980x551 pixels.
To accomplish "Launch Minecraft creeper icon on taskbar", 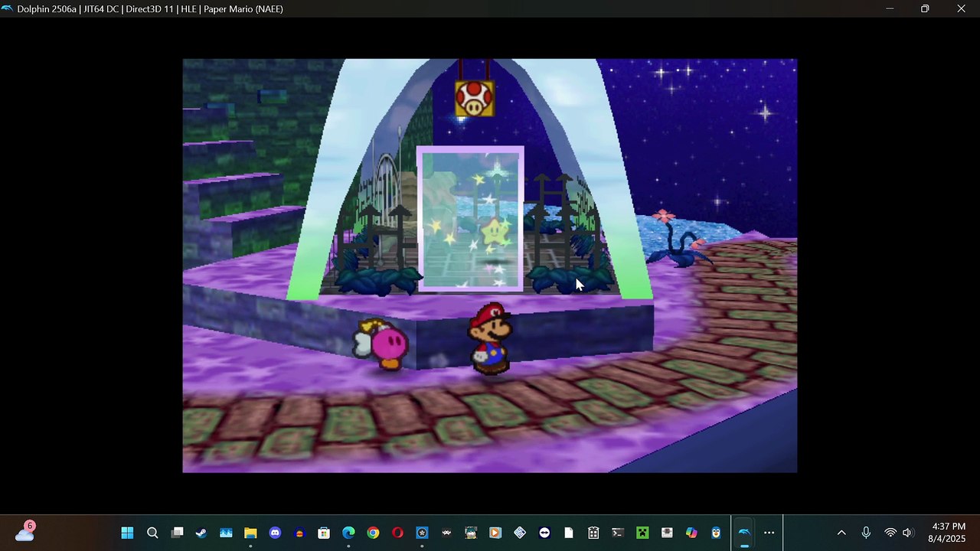I will [x=642, y=533].
